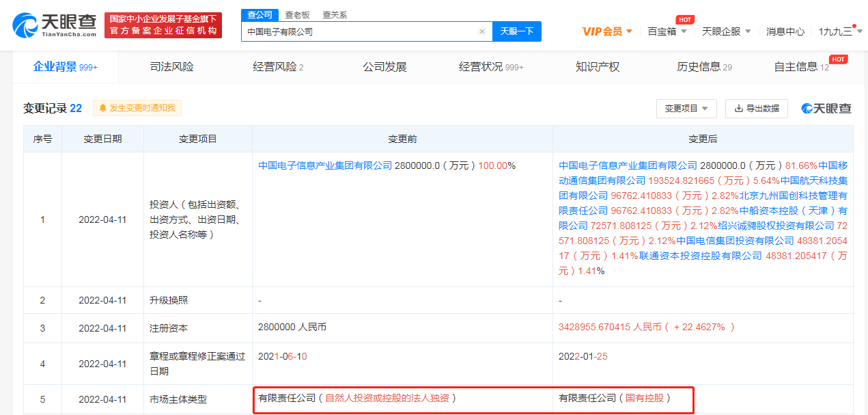Click the 导出数据 export button
The height and width of the screenshot is (415, 868).
pyautogui.click(x=757, y=109)
